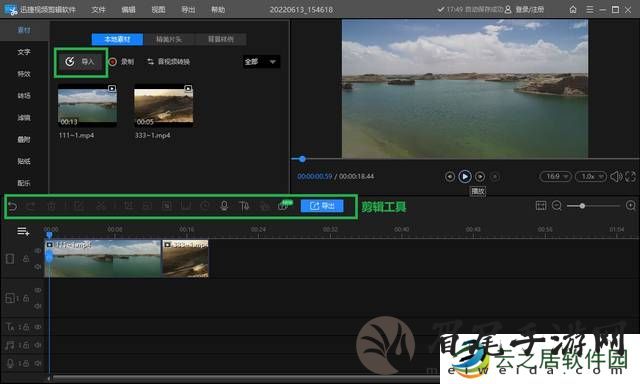The height and width of the screenshot is (384, 640).
Task: Open the 全部 media filter dropdown
Action: [x=261, y=62]
